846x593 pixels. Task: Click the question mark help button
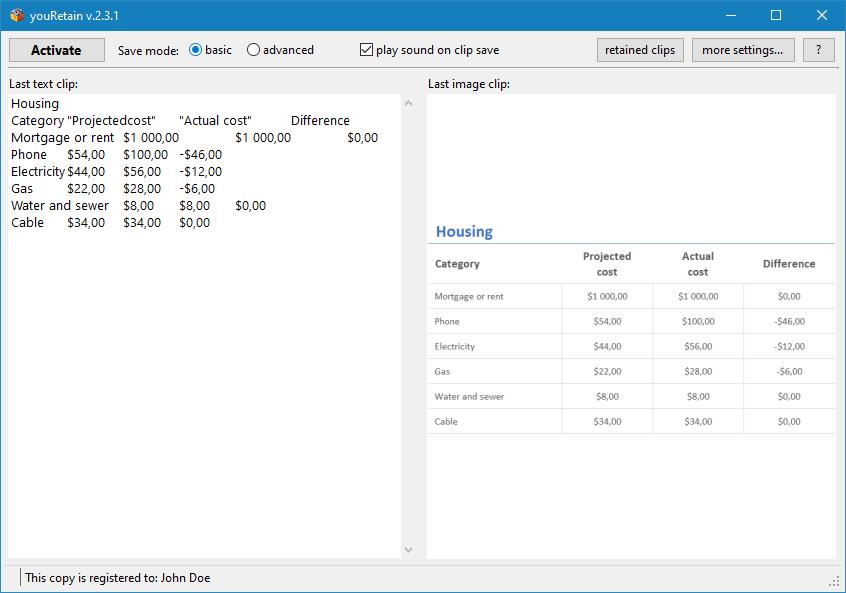click(819, 50)
